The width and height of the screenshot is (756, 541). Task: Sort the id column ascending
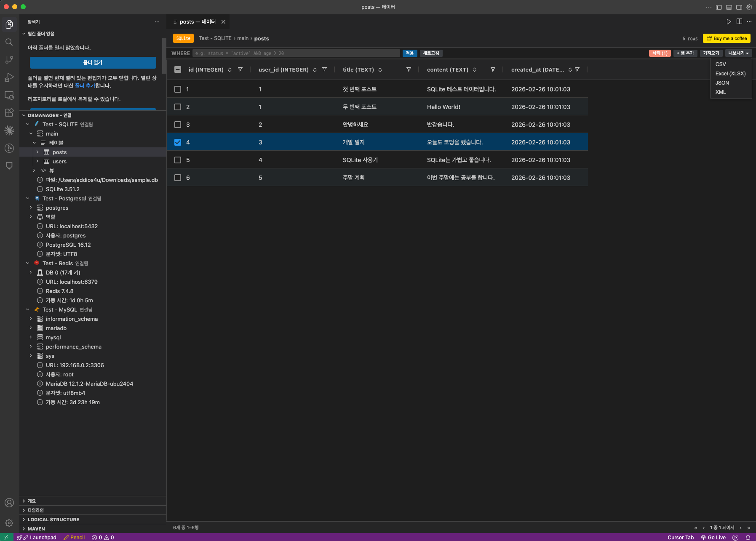tap(230, 68)
